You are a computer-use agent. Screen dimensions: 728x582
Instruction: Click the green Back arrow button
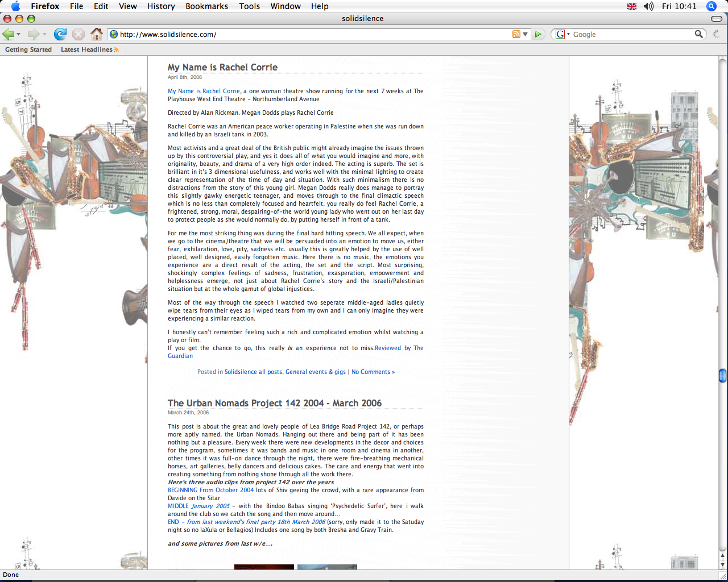(8, 34)
